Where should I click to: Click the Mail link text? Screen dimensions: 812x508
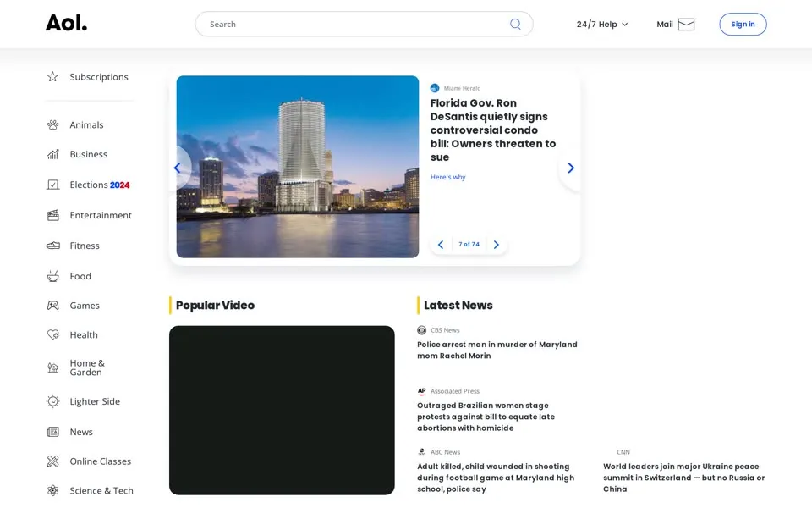pyautogui.click(x=665, y=25)
